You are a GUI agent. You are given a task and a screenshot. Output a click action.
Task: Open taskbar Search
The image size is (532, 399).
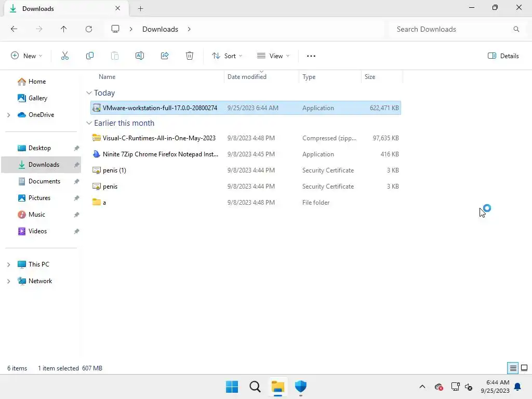click(x=255, y=387)
